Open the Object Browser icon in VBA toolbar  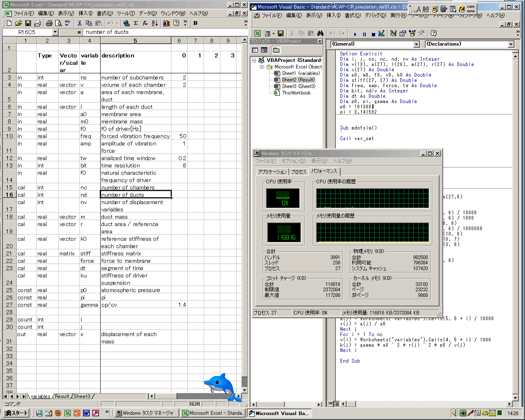pos(412,33)
